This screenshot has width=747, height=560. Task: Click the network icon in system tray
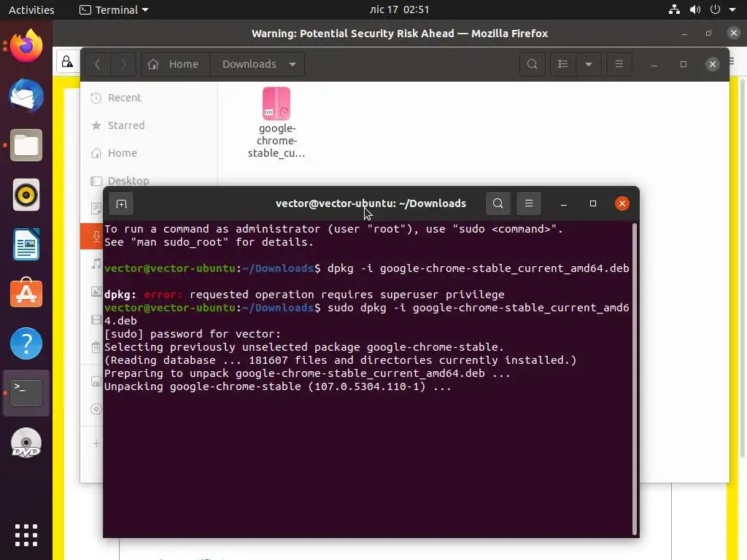[674, 9]
